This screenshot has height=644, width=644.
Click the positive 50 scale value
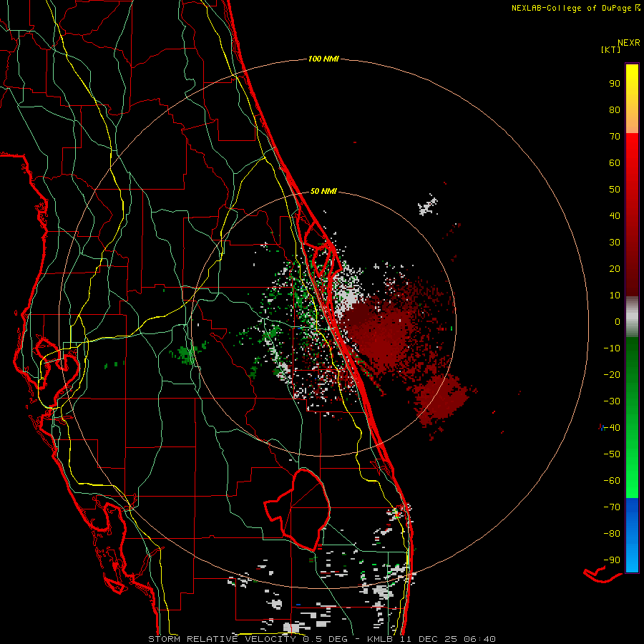(x=615, y=190)
